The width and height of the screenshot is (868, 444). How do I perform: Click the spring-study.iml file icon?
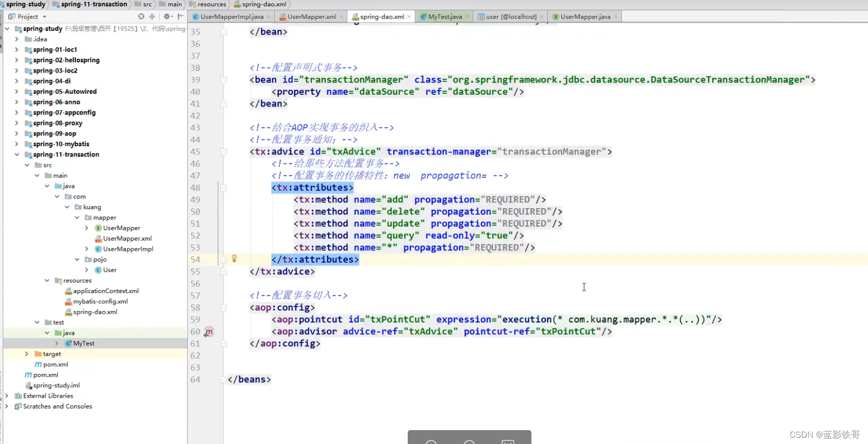click(x=28, y=386)
